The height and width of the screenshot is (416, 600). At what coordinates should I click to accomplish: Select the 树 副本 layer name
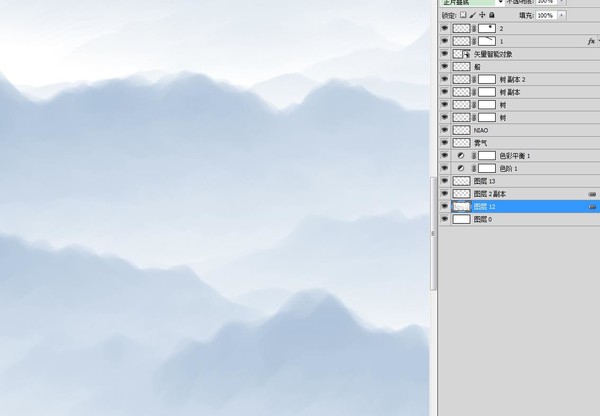click(510, 92)
